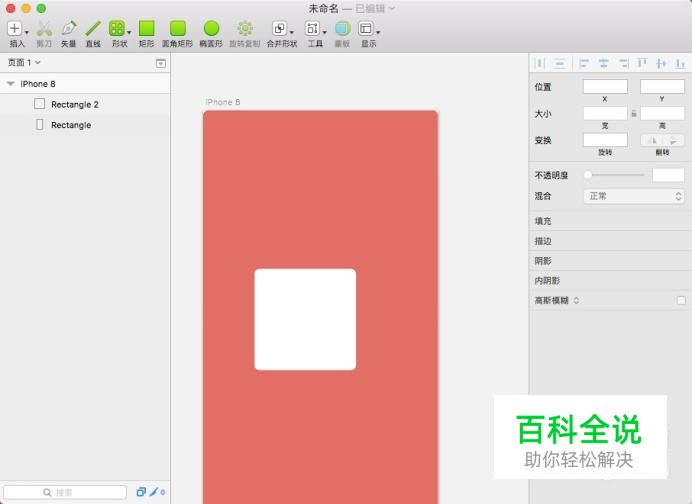
Task: Select the iPhone 8 artboard row
Action: pyautogui.click(x=85, y=83)
